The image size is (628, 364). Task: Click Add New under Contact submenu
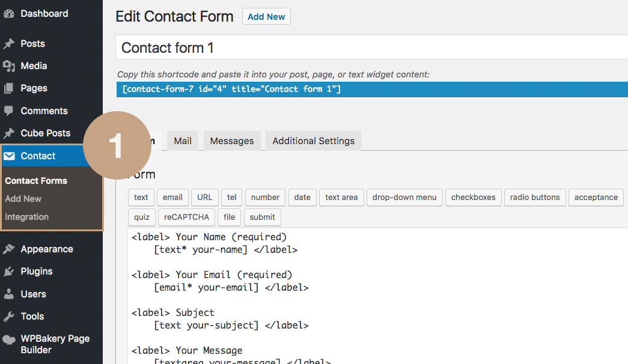23,199
